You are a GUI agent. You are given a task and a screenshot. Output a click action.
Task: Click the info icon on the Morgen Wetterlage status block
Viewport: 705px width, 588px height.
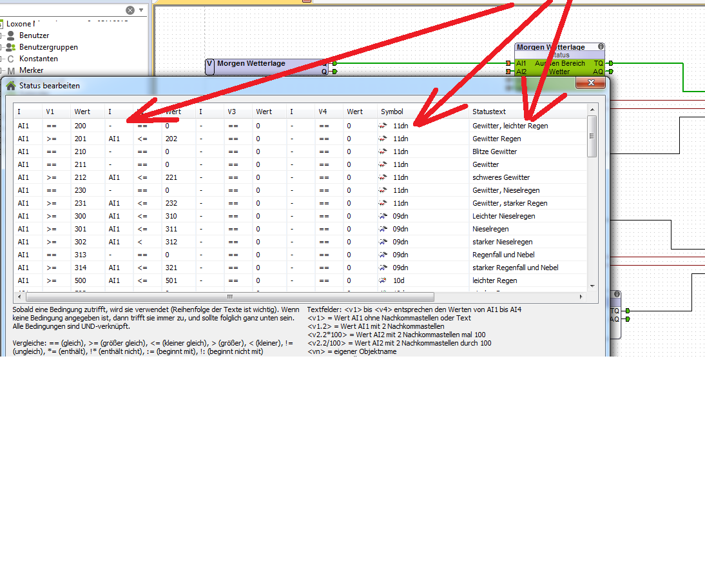601,46
